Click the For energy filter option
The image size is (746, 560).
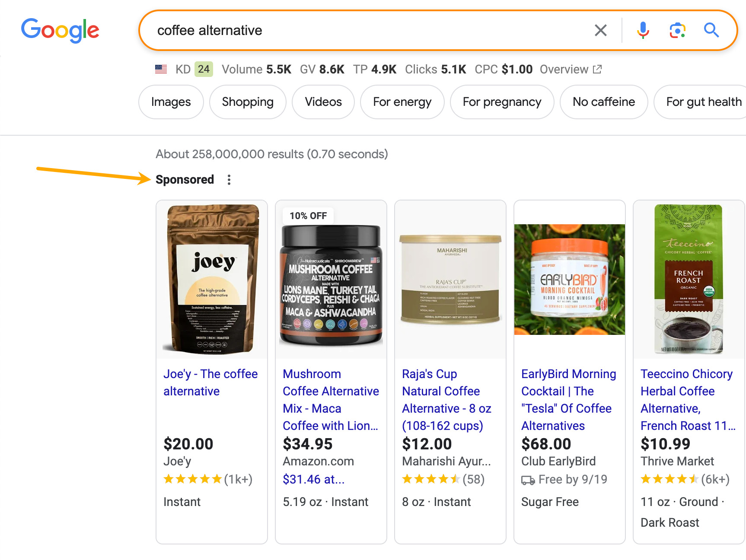click(402, 102)
